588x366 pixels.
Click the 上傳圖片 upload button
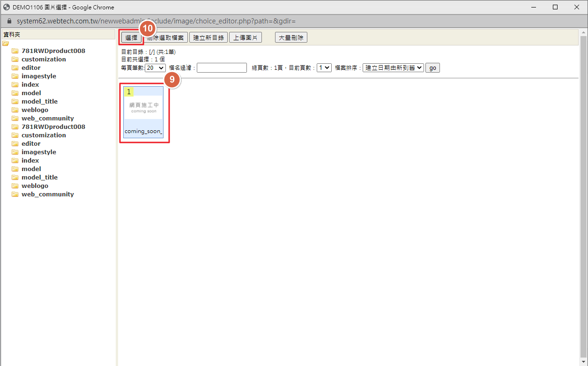[246, 38]
